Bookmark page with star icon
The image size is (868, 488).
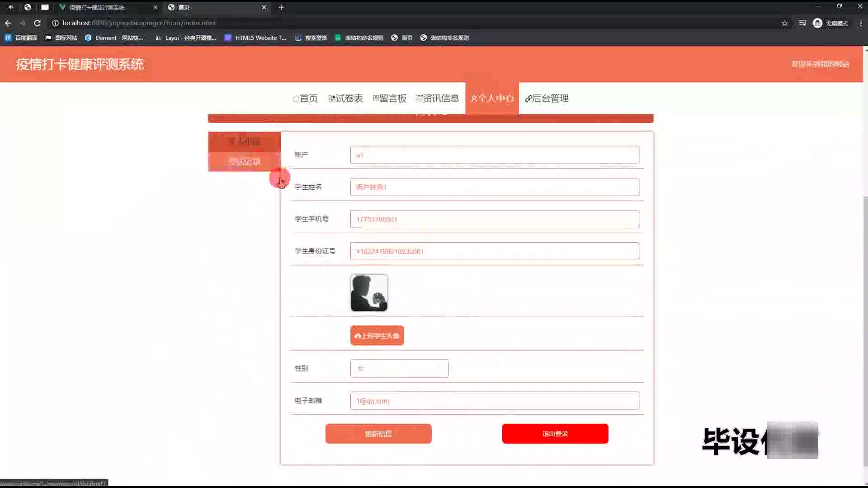coord(785,23)
